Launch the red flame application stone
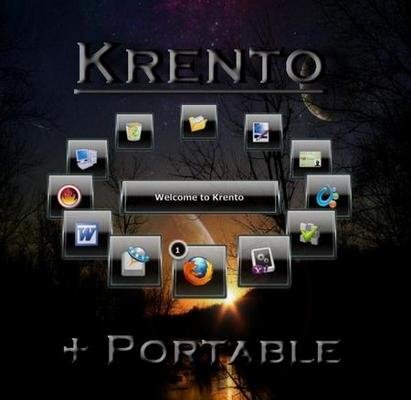The height and width of the screenshot is (400, 411). tap(70, 196)
